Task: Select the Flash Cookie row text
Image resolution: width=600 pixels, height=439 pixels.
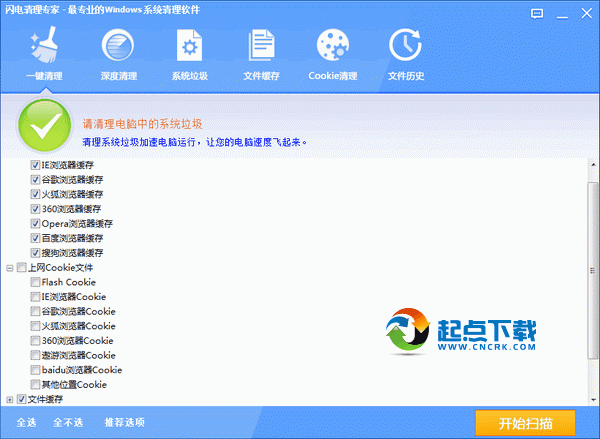Action: click(x=68, y=282)
